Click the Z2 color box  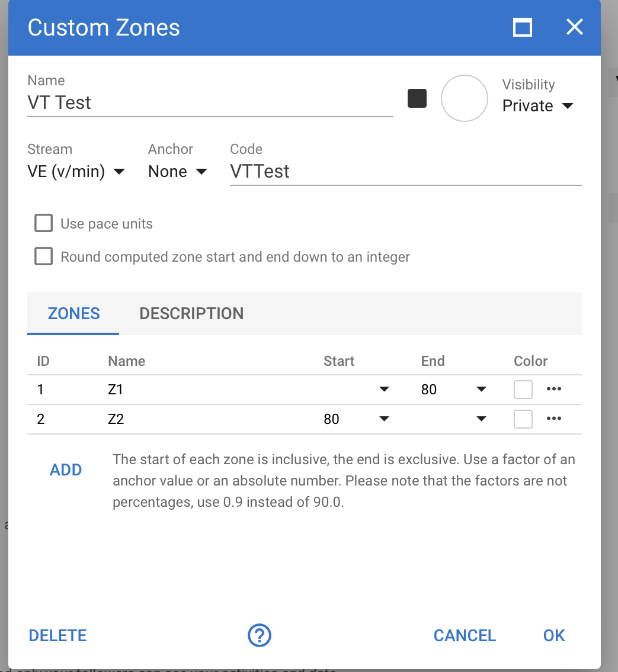(x=523, y=419)
